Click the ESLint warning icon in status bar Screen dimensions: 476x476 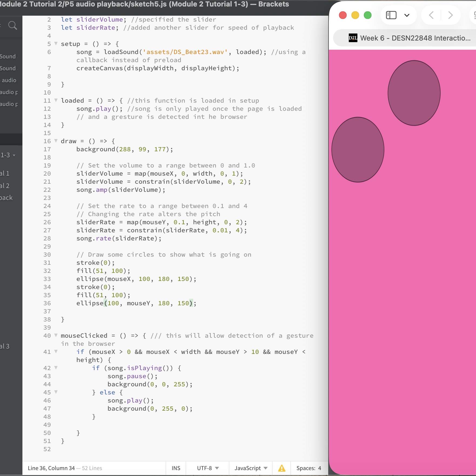[x=282, y=468]
